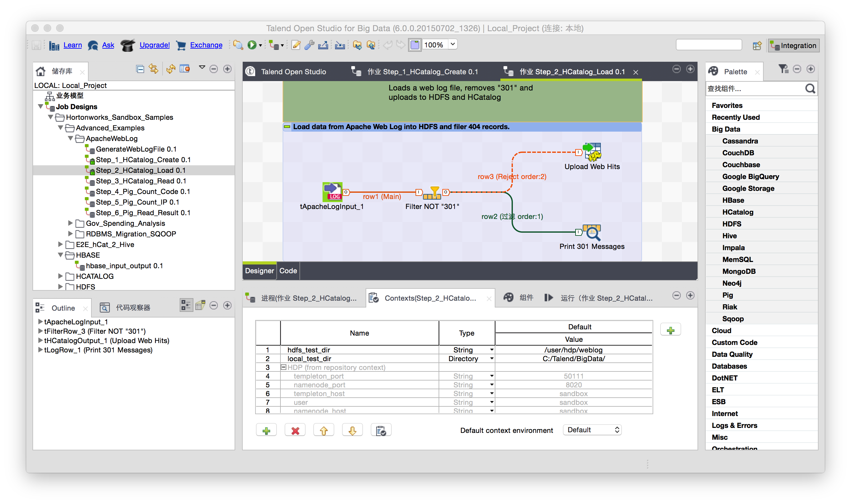851x504 pixels.
Task: Click the Palette search magnifier icon
Action: point(810,89)
